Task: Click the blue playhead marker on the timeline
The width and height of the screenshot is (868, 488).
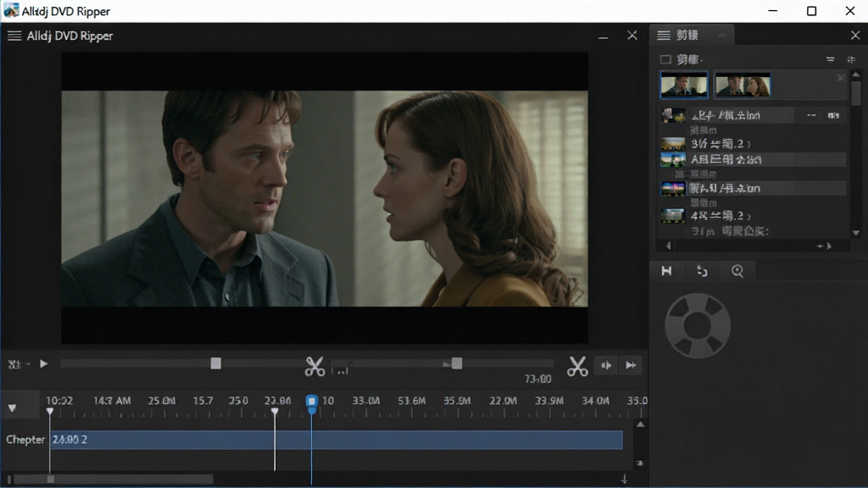Action: coord(312,404)
